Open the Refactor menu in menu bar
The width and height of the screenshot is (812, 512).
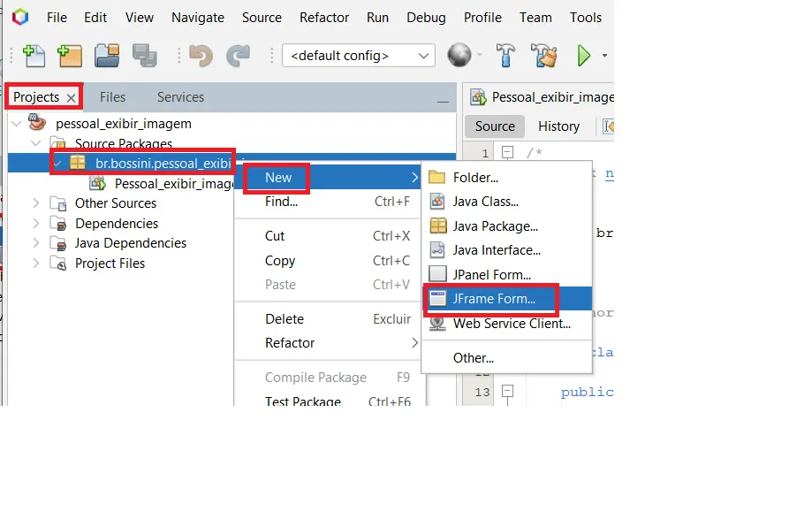[x=324, y=18]
